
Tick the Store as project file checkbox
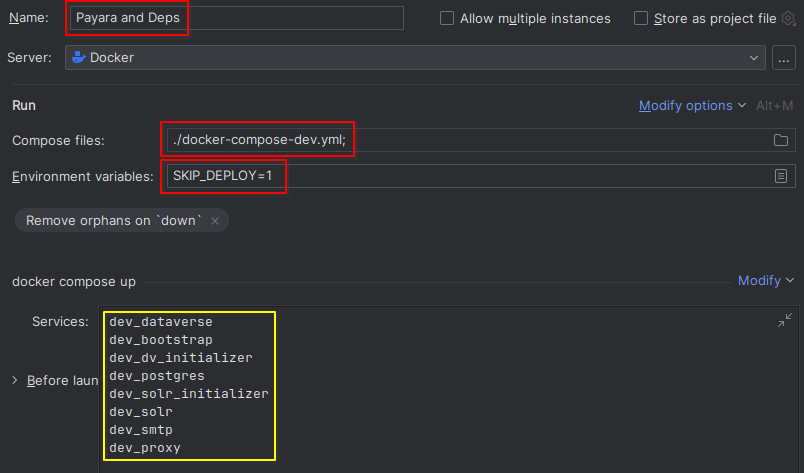tap(641, 19)
